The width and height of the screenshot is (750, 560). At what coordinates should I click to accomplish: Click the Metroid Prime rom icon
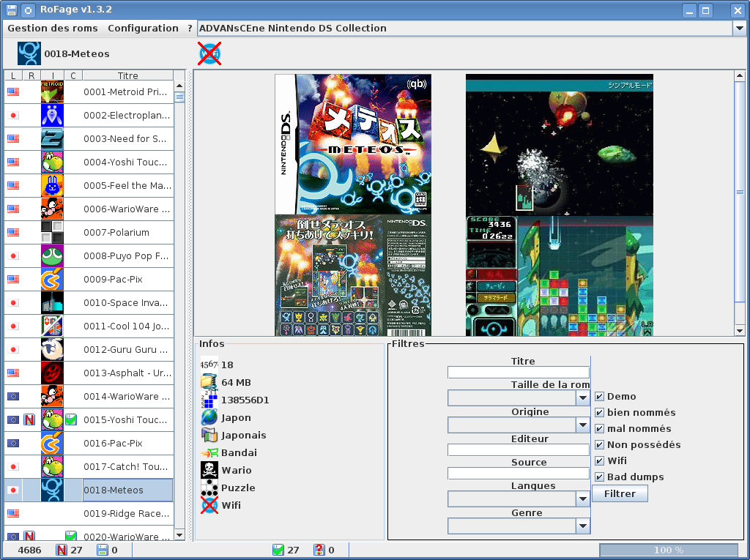point(52,92)
